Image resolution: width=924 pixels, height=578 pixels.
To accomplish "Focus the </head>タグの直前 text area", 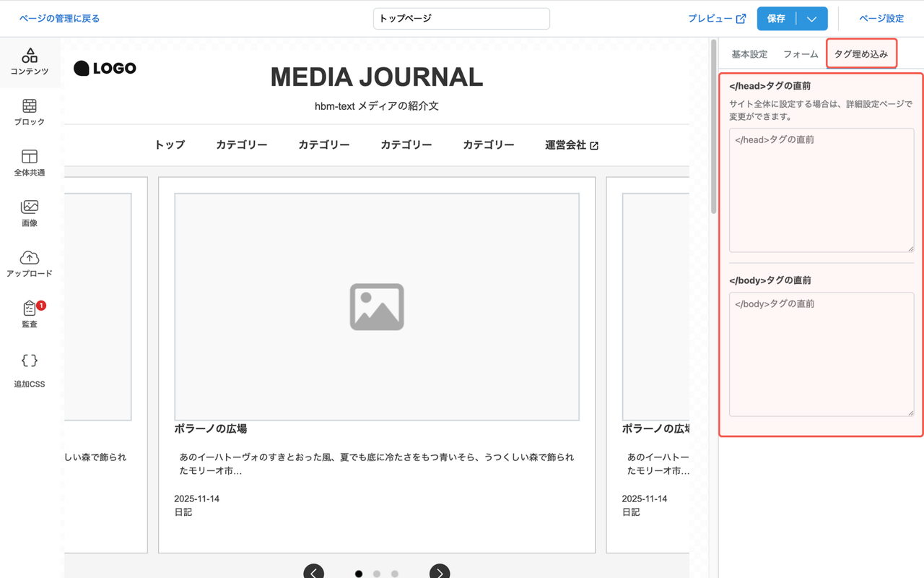I will point(821,190).
